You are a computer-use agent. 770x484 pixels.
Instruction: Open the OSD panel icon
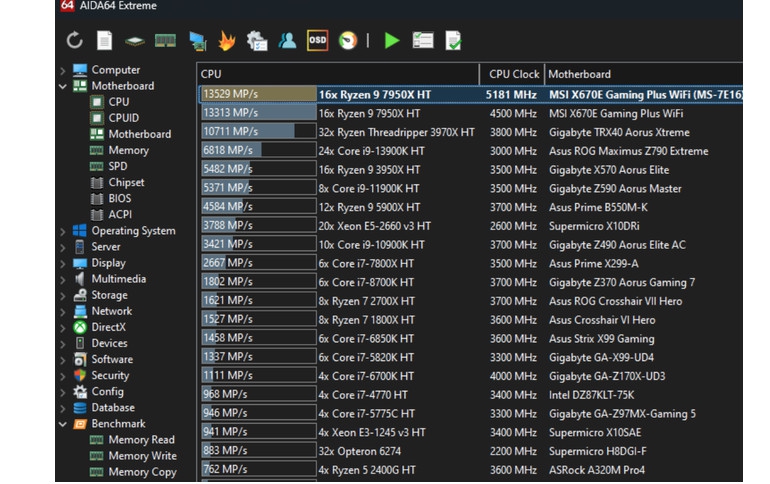tap(317, 40)
